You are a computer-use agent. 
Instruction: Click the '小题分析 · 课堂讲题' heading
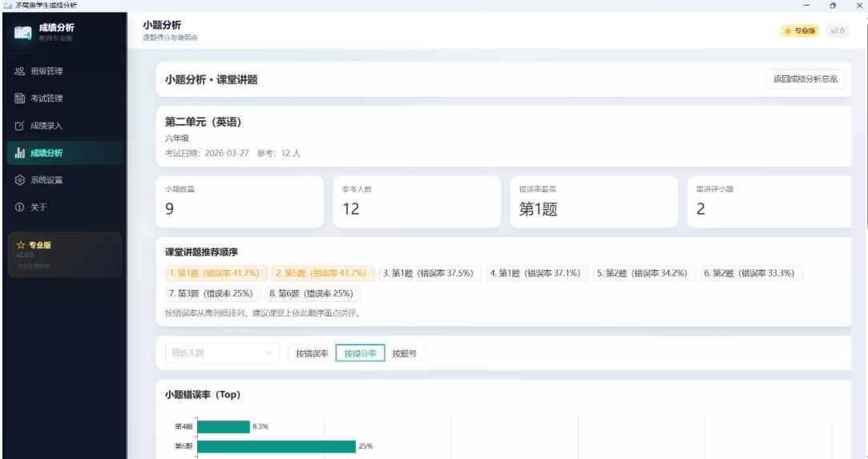212,79
